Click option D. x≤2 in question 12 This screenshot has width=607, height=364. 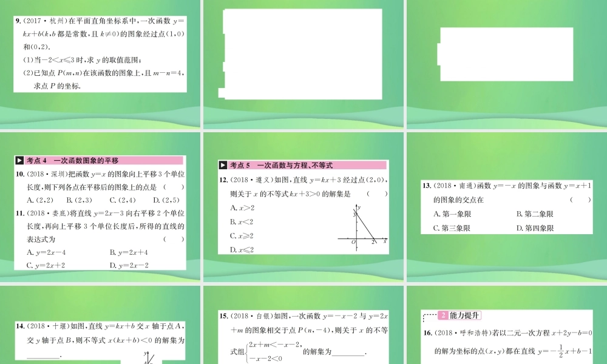pyautogui.click(x=242, y=249)
